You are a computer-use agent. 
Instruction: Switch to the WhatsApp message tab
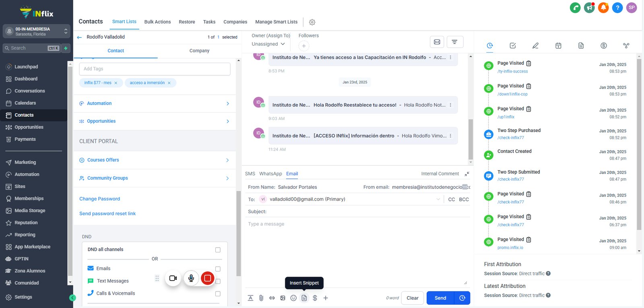click(270, 174)
